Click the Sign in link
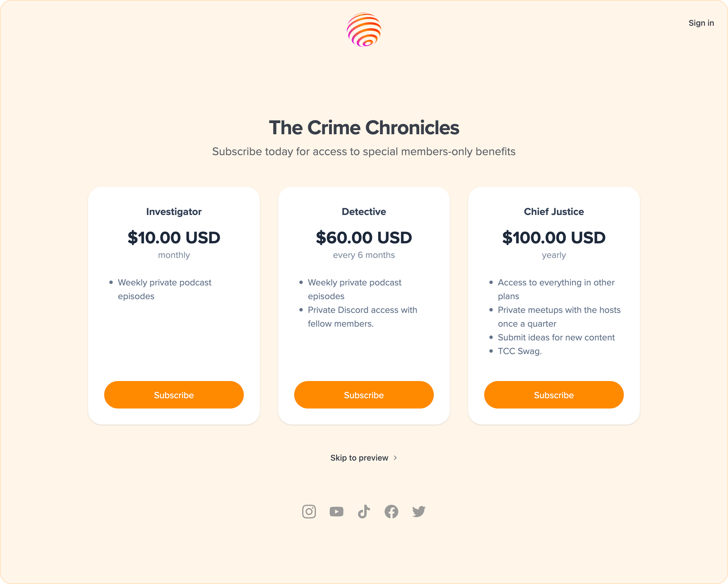Screen dimensions: 728x584 pyautogui.click(x=701, y=23)
